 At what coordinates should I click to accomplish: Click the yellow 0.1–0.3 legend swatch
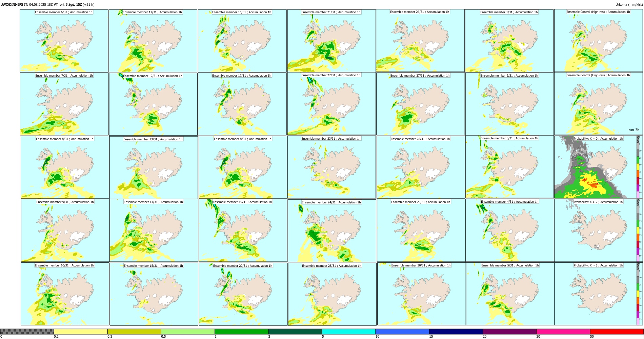click(x=81, y=332)
